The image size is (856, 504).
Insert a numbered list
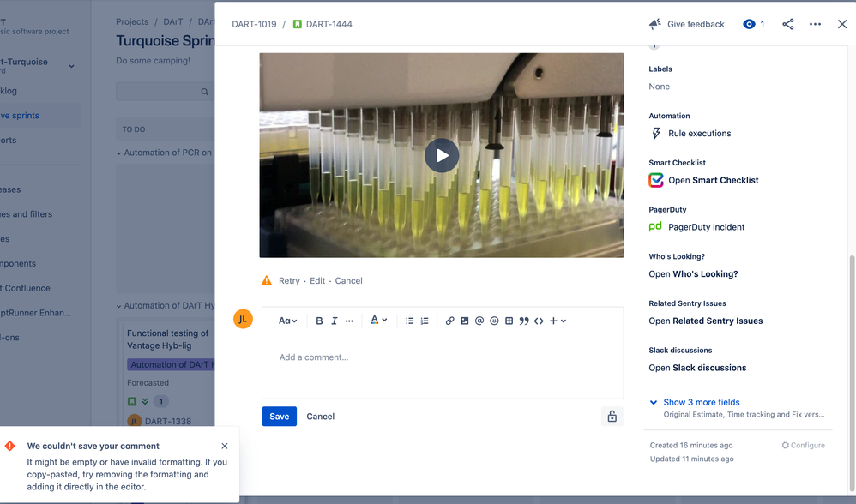425,321
